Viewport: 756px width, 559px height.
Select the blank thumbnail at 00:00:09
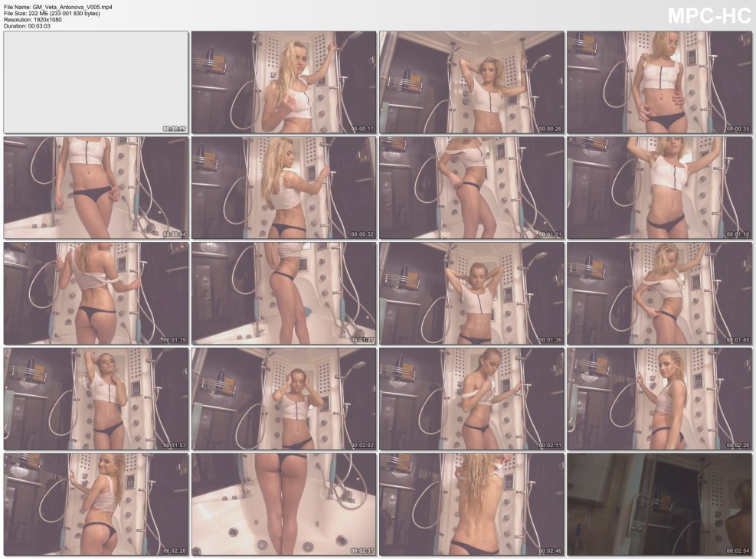(96, 82)
